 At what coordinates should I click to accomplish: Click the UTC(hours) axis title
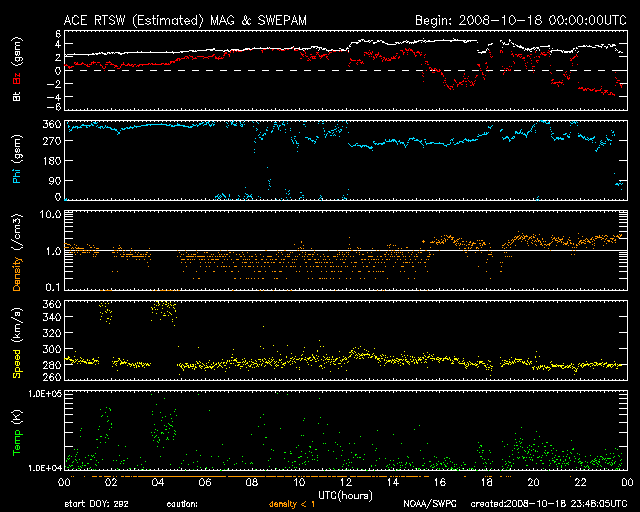[x=345, y=494]
